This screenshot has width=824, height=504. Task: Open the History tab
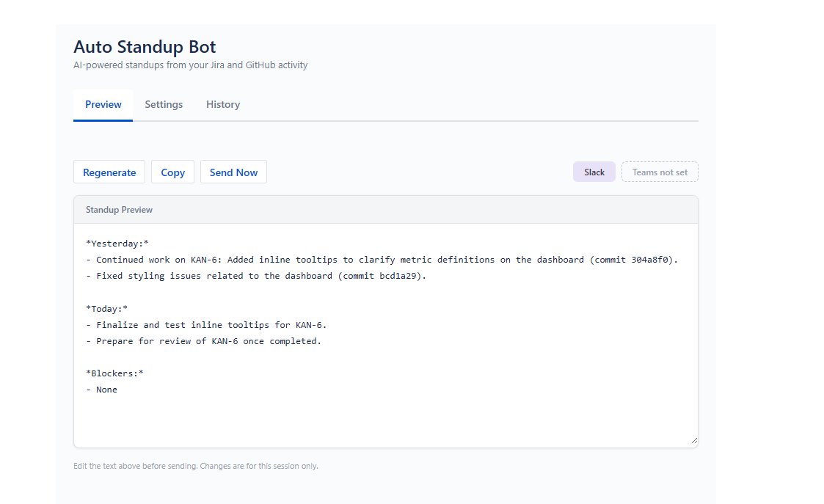pyautogui.click(x=222, y=104)
